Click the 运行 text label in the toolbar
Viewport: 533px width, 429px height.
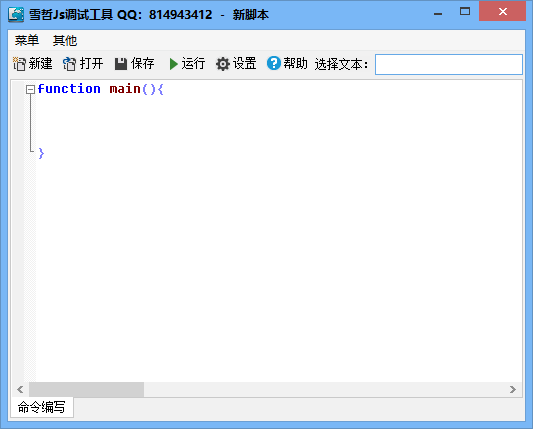pyautogui.click(x=193, y=64)
